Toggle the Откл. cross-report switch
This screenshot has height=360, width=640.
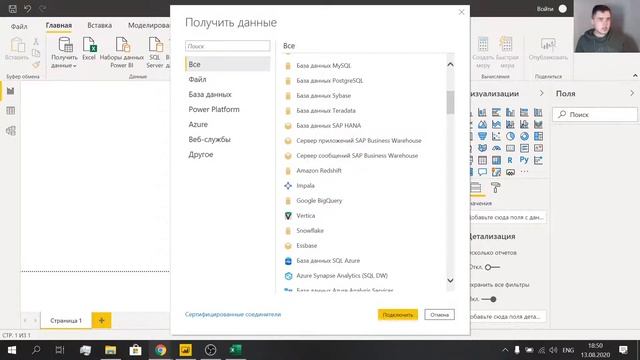tap(492, 267)
